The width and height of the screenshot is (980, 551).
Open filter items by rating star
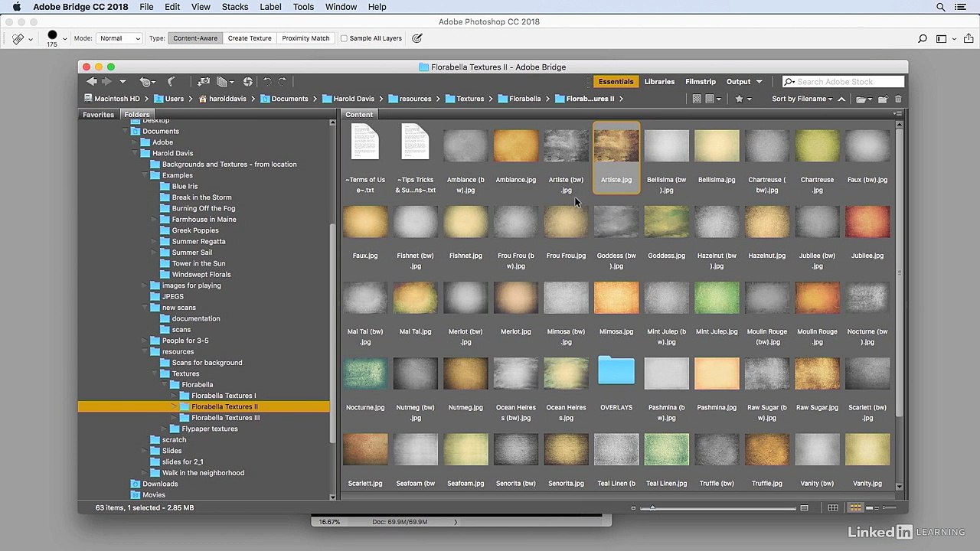[x=742, y=99]
